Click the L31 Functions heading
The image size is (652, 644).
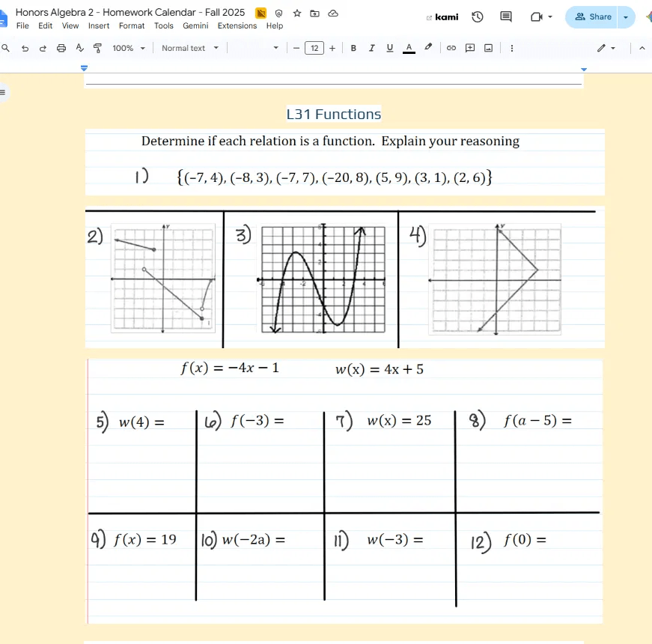333,114
